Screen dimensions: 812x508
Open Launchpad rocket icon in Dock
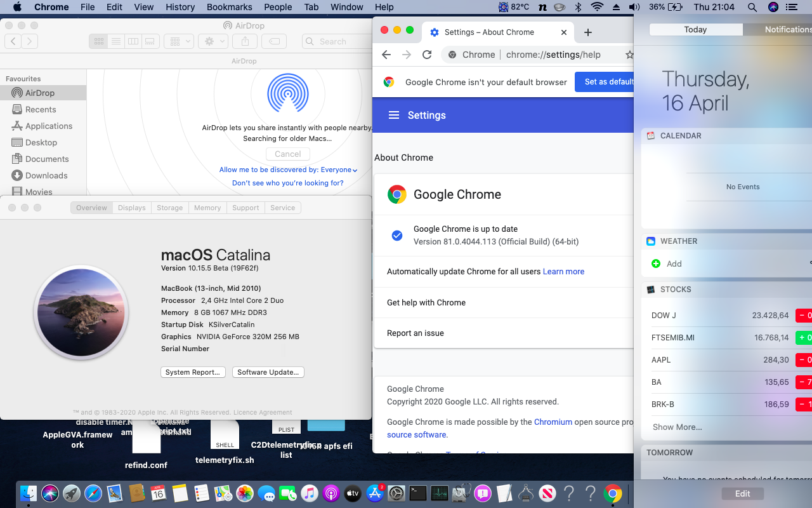(x=72, y=493)
